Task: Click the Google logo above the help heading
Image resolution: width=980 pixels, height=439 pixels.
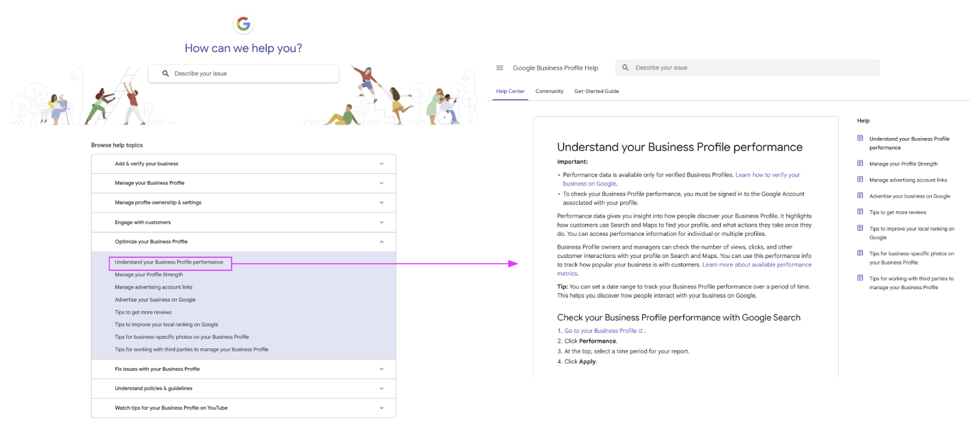Action: point(243,25)
